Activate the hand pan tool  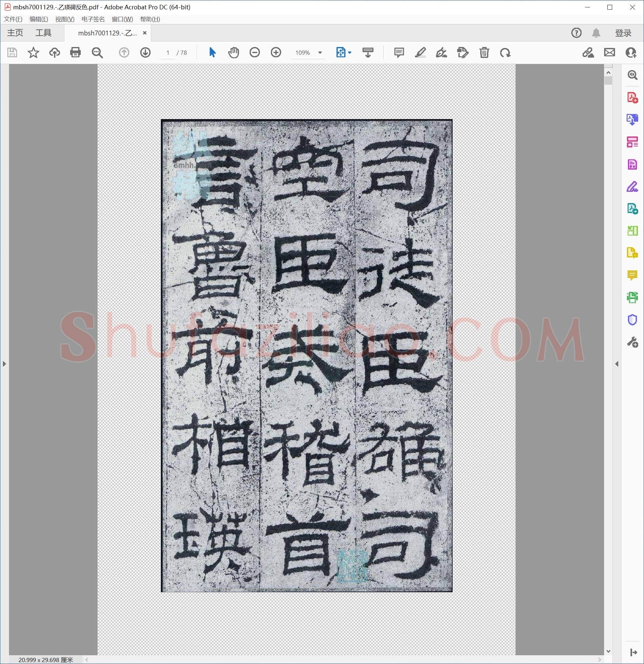point(234,52)
